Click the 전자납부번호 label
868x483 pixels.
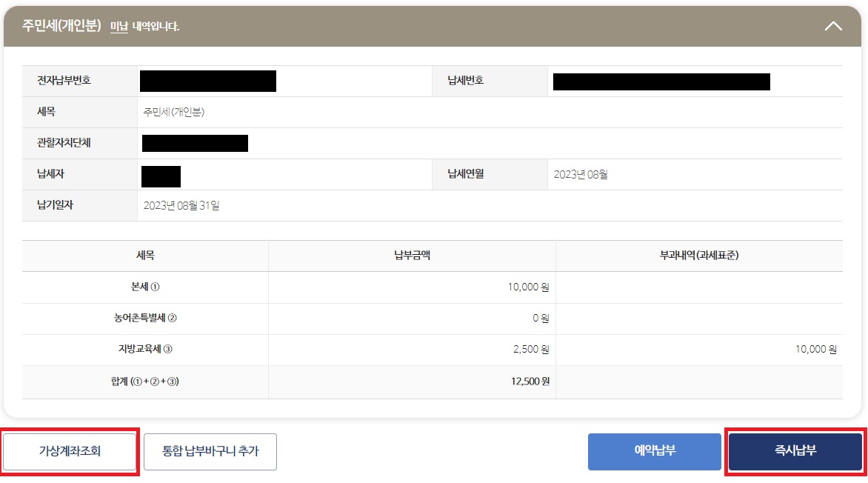coord(64,81)
